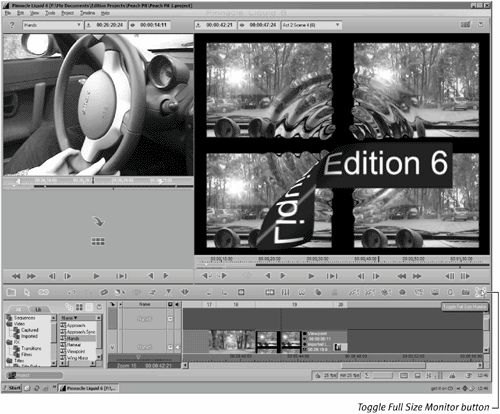Image resolution: width=500 pixels, height=414 pixels.
Task: Click the framed square icon in toolbar
Action: point(241,292)
